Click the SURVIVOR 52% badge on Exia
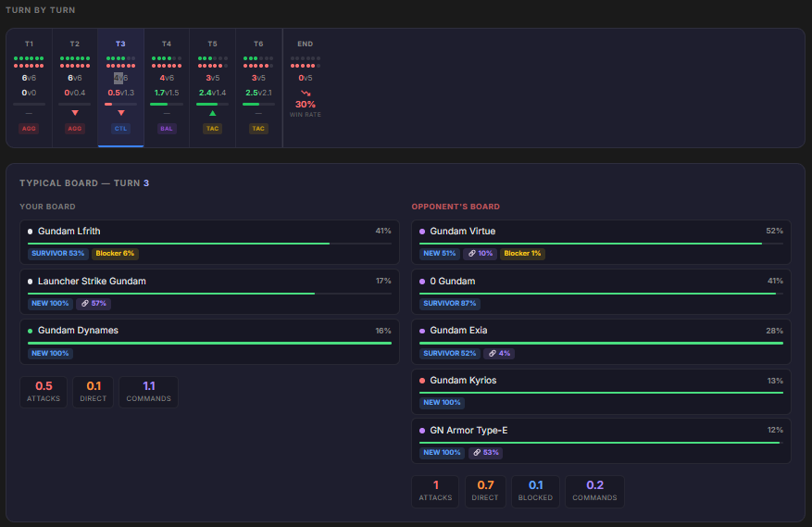 [449, 353]
